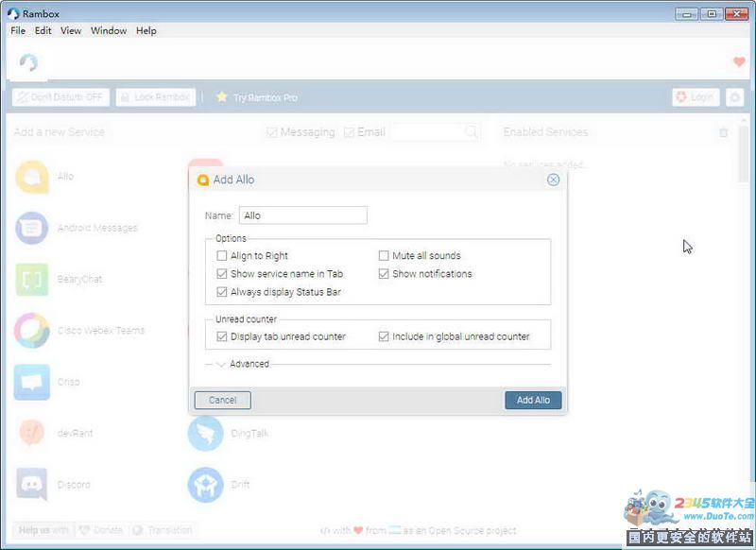Toggle the Don't Disturb button

pyautogui.click(x=60, y=97)
